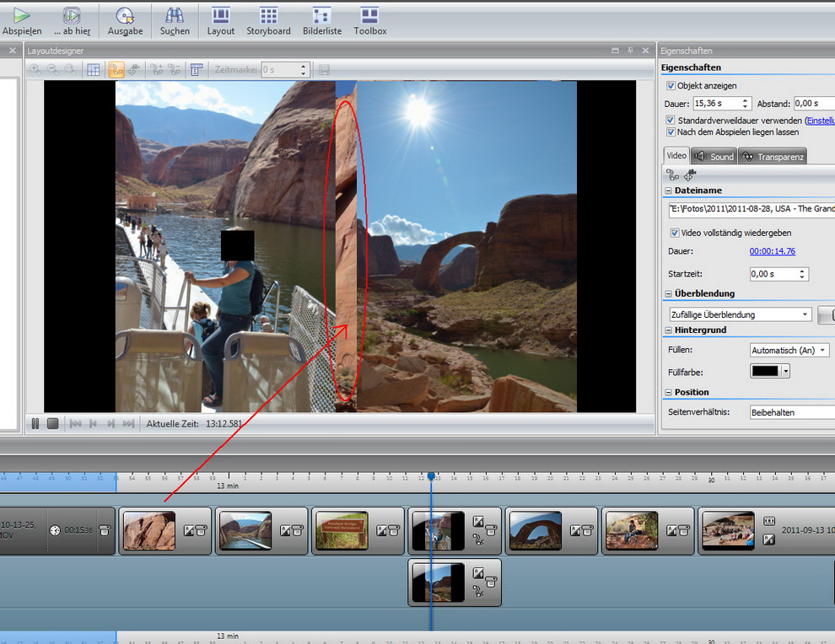Switch to the Sound tab

coord(714,156)
